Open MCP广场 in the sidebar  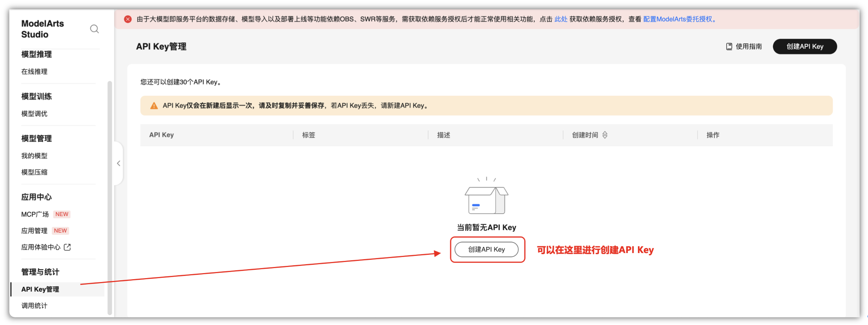35,214
